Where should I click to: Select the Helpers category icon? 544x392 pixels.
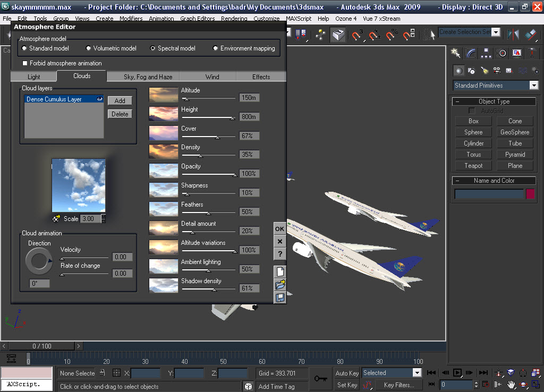(x=509, y=71)
